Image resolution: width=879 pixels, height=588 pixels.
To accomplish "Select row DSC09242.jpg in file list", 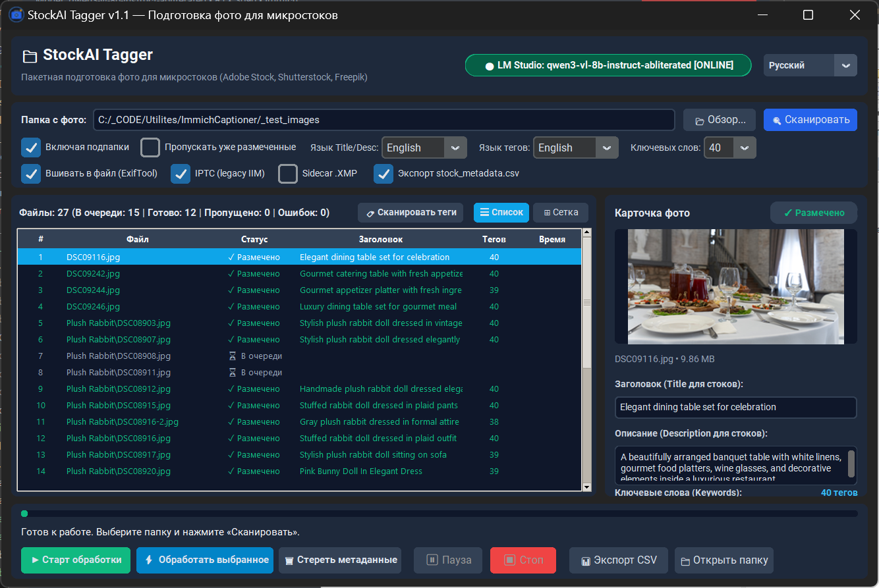I will [299, 273].
